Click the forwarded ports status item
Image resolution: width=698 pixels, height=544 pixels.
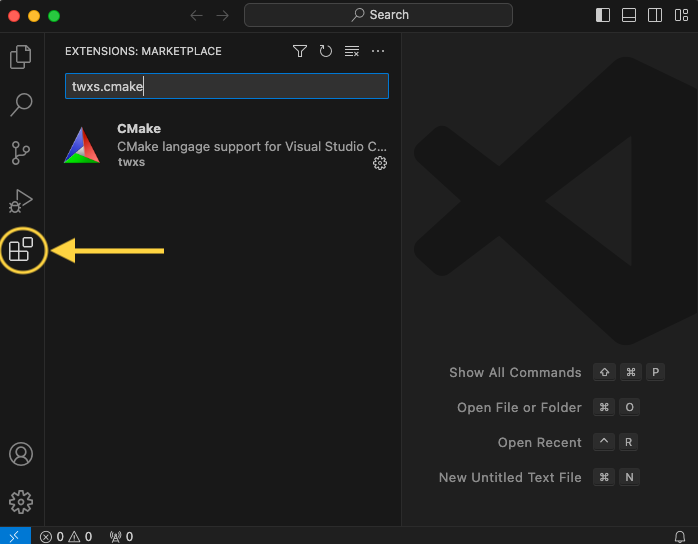point(122,536)
